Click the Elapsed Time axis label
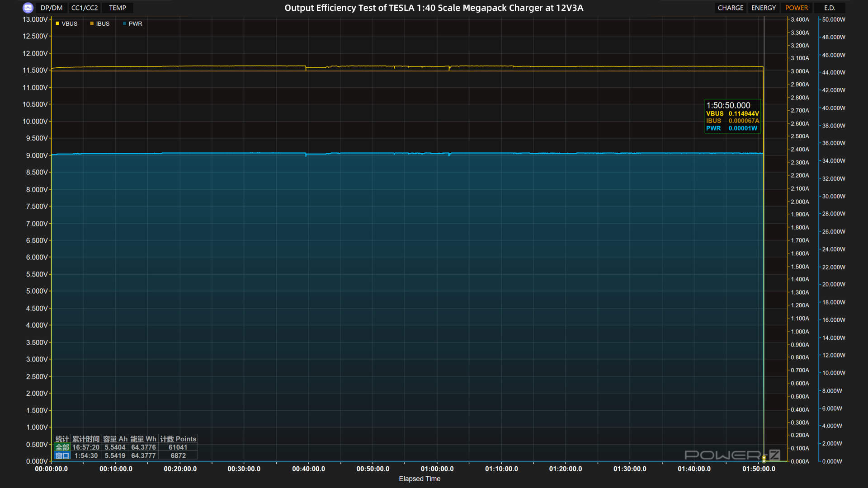Viewport: 868px width, 488px height. [420, 479]
